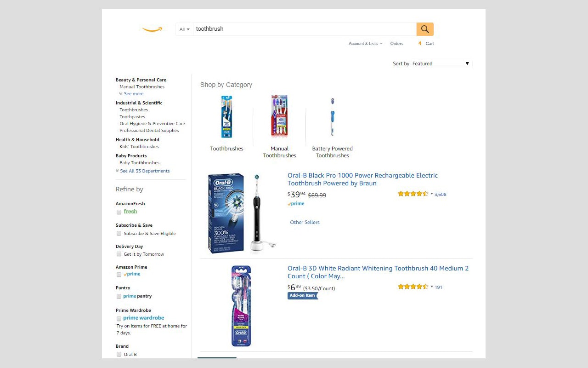
Task: Open the All search category dropdown
Action: tap(184, 29)
